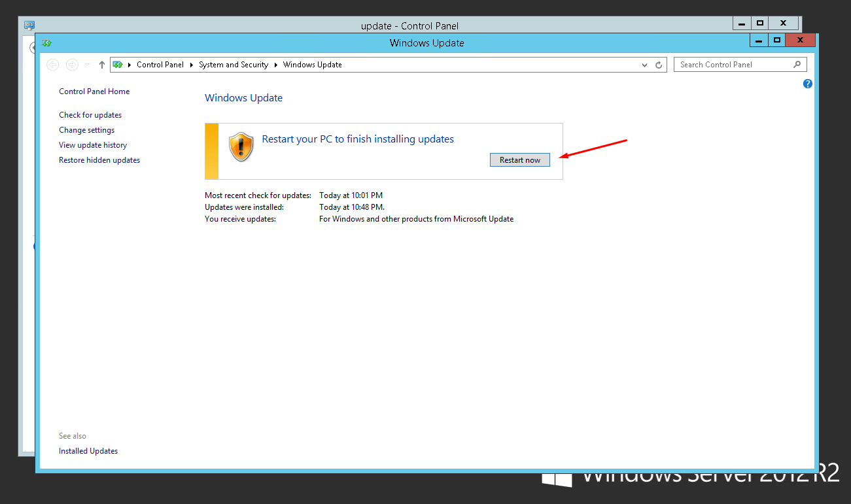This screenshot has height=504, width=851.
Task: Click the Forward navigation arrow
Action: (x=72, y=65)
